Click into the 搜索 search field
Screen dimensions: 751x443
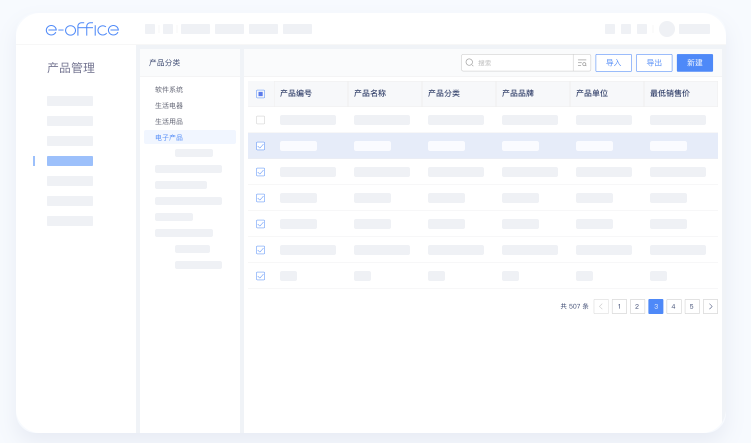coord(522,62)
